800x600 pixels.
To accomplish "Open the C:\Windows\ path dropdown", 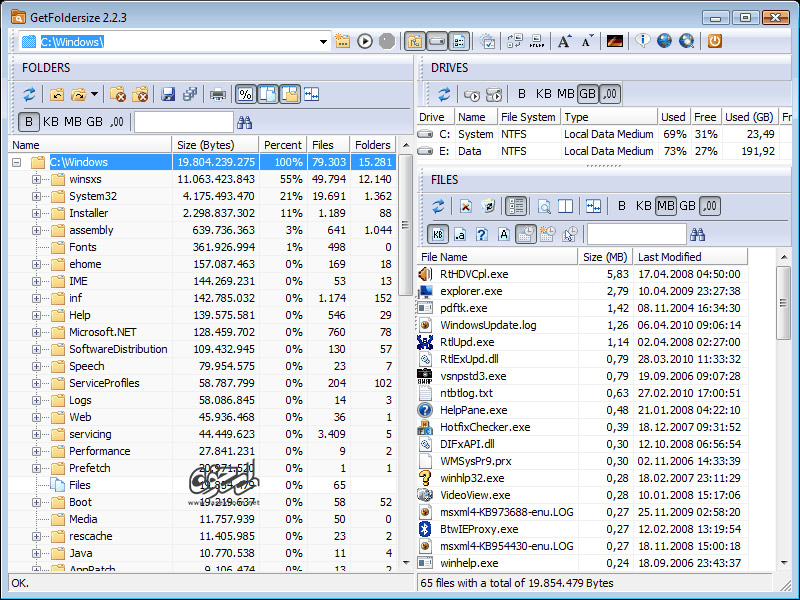I will (323, 41).
